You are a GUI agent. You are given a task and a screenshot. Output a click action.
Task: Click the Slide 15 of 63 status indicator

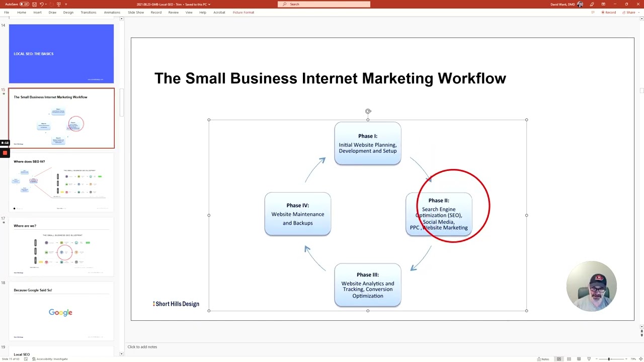[x=11, y=359]
